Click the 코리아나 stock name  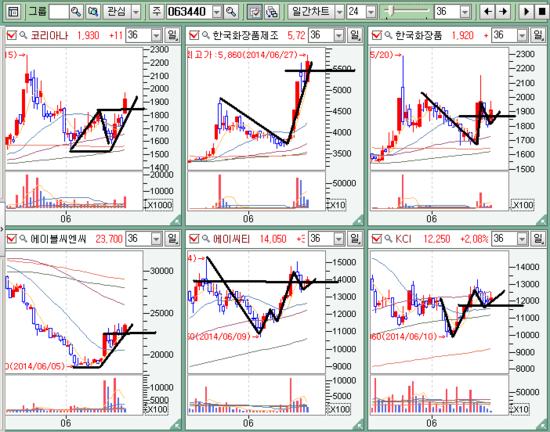[x=49, y=35]
